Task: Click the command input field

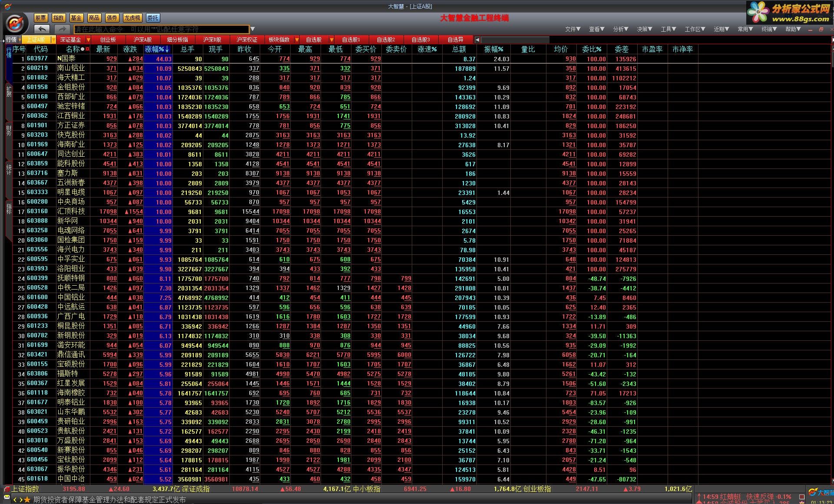Action: 162,30
